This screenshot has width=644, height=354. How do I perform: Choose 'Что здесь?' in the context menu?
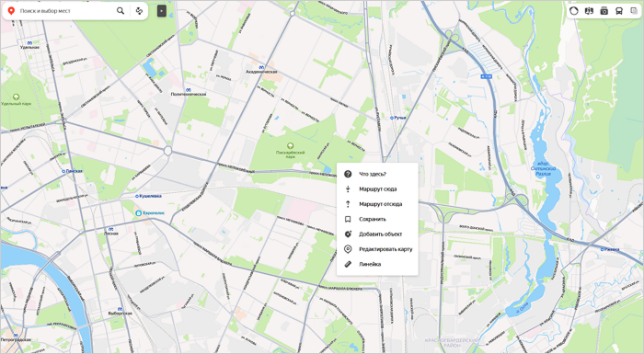point(377,174)
